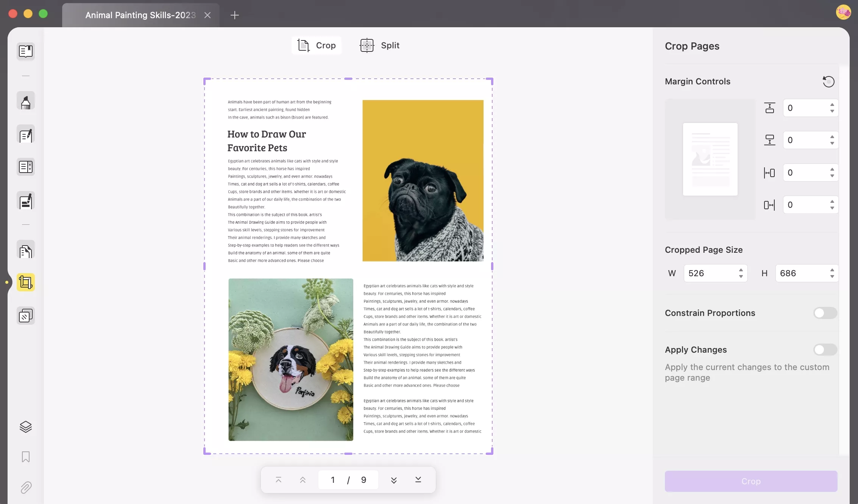Image resolution: width=858 pixels, height=504 pixels.
Task: Click the Crop button to apply
Action: coord(750,481)
